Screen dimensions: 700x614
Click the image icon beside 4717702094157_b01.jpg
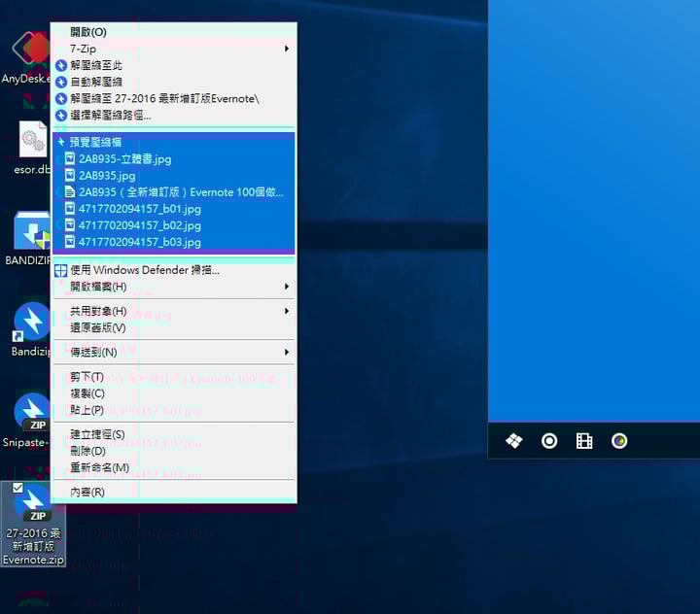70,208
